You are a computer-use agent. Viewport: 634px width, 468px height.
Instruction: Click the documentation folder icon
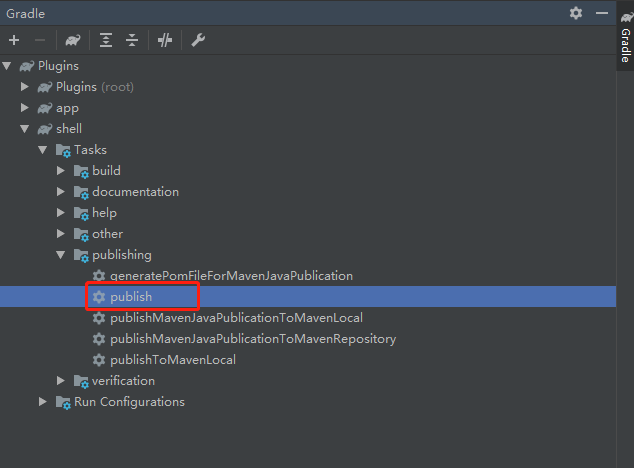[x=81, y=193]
